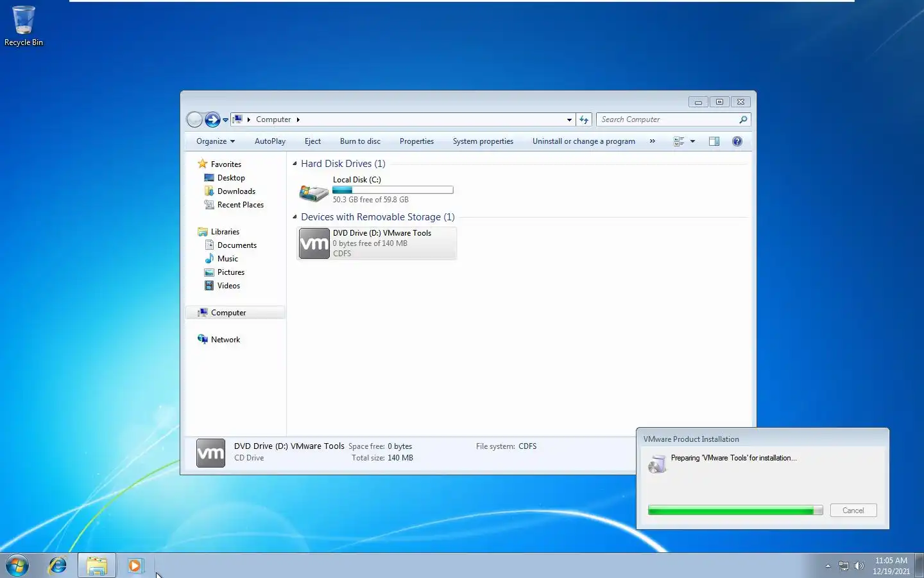Collapse Devices with Removable Storage group
Screen dimensions: 924x578
click(295, 217)
